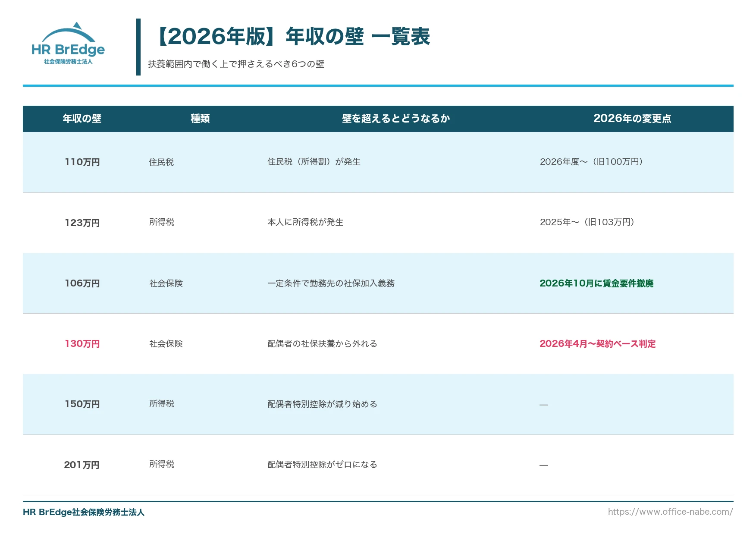
Task: Click 所得税 in the 123万円 row
Action: (x=162, y=222)
